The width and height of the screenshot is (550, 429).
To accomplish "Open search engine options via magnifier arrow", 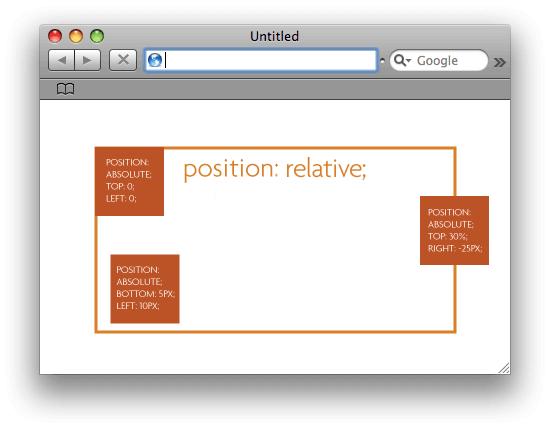I will pyautogui.click(x=402, y=60).
